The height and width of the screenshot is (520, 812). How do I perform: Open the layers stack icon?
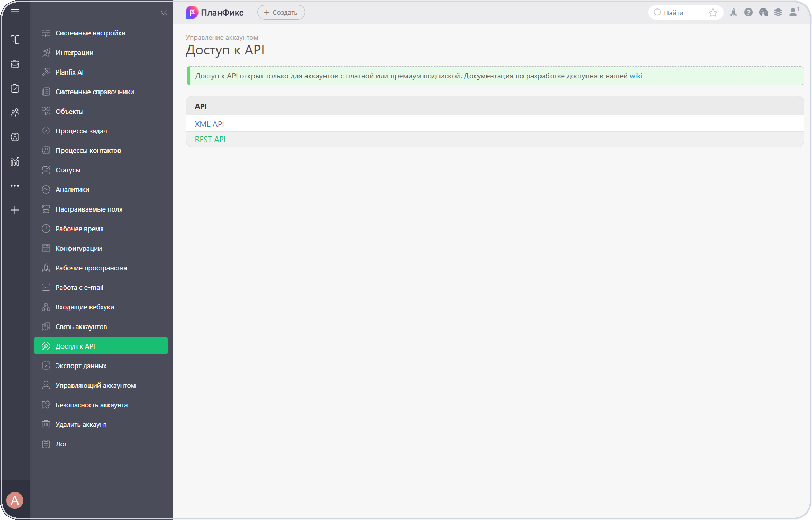[x=778, y=12]
